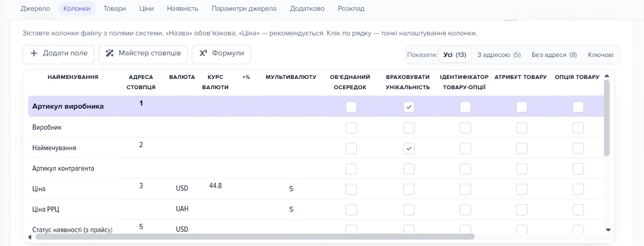
Task: Switch to the Додатково tab
Action: coord(307,9)
